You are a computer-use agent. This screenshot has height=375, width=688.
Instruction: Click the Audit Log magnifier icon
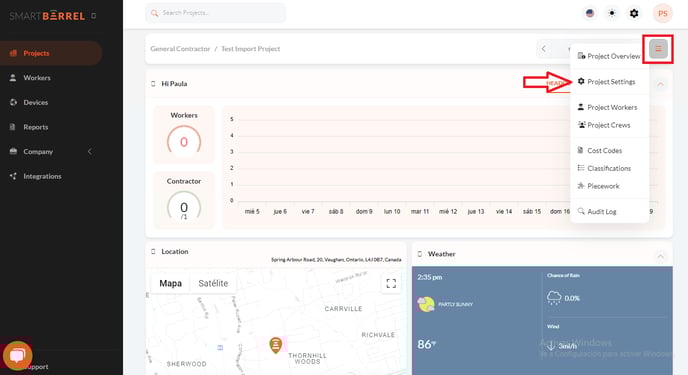pyautogui.click(x=581, y=211)
